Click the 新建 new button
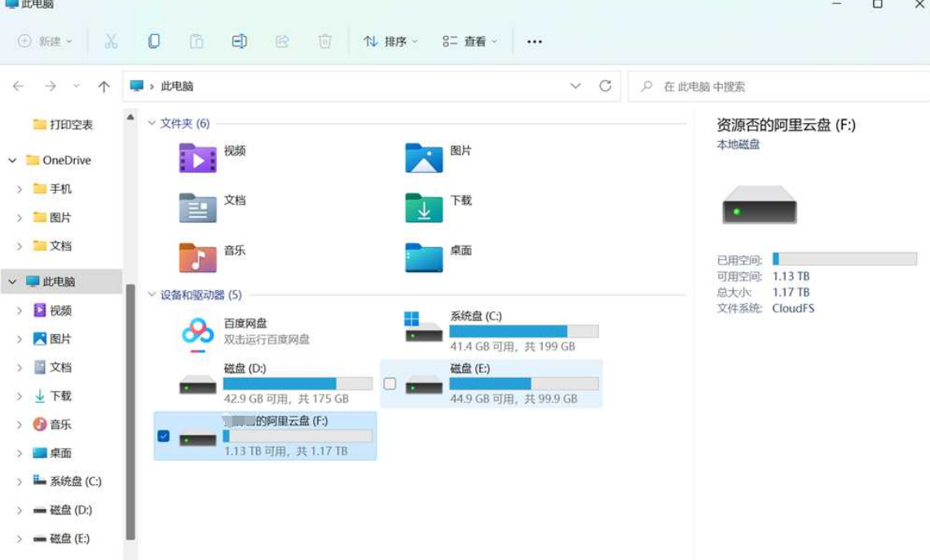 pyautogui.click(x=45, y=42)
